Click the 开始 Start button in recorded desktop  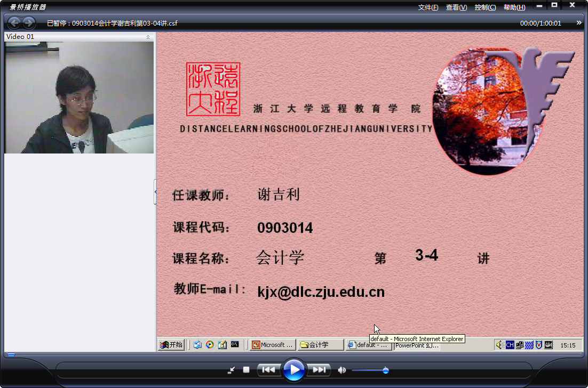point(171,344)
